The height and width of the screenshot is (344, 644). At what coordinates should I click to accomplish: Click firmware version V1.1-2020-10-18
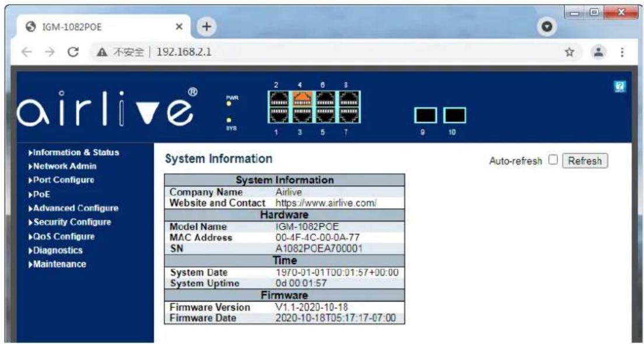[312, 307]
